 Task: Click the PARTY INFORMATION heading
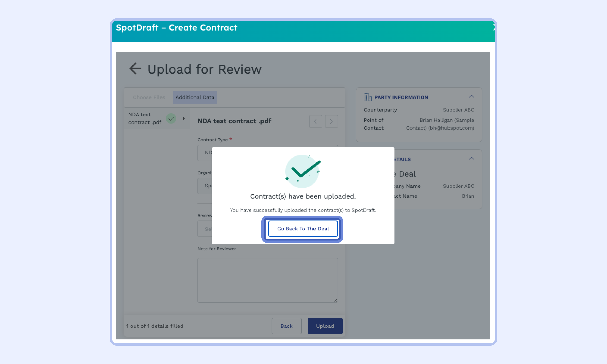pos(401,97)
